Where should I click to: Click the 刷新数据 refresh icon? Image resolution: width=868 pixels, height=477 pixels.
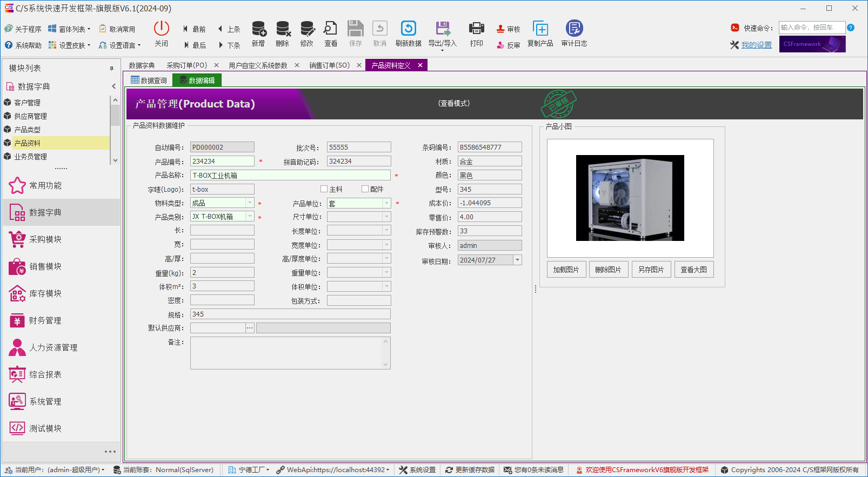[409, 28]
